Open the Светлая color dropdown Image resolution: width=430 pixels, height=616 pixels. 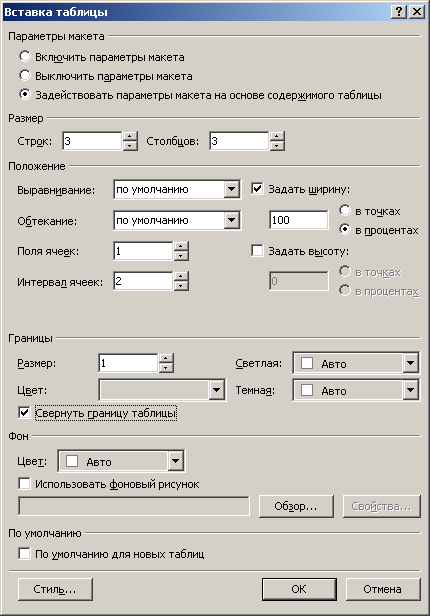(x=410, y=363)
